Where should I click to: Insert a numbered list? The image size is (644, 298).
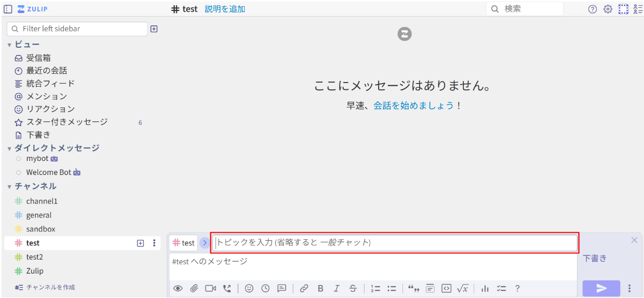[375, 289]
